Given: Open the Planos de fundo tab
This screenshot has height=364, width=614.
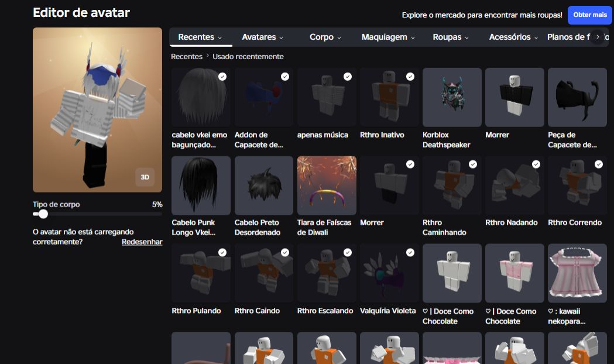Looking at the screenshot, I should (x=568, y=37).
